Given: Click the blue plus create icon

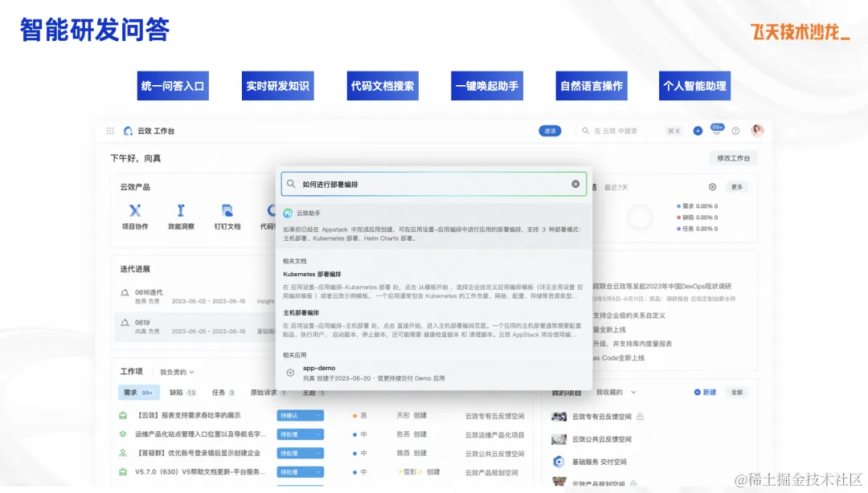Looking at the screenshot, I should (698, 131).
